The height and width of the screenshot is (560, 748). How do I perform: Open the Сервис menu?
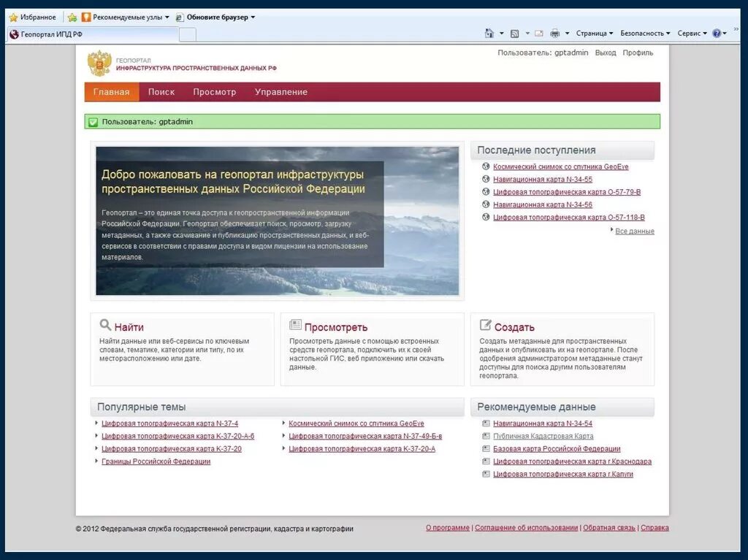(x=692, y=34)
